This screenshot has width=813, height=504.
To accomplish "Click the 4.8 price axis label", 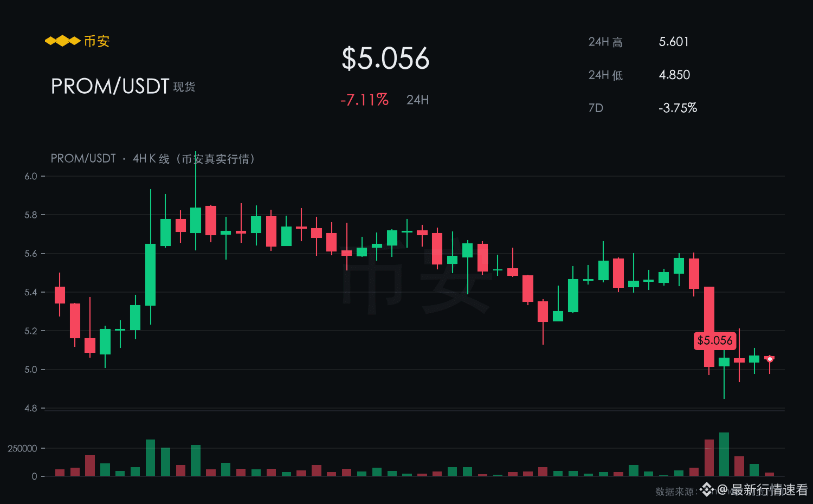I will pyautogui.click(x=31, y=408).
